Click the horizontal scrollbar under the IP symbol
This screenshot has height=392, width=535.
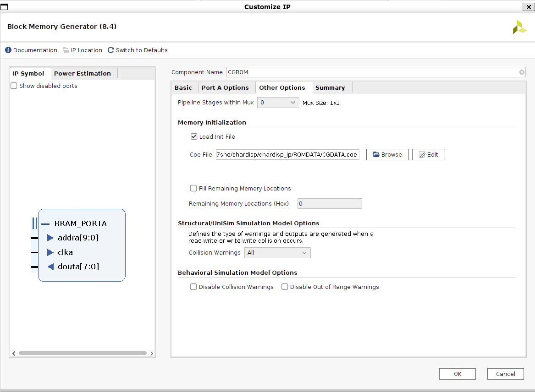(83, 353)
